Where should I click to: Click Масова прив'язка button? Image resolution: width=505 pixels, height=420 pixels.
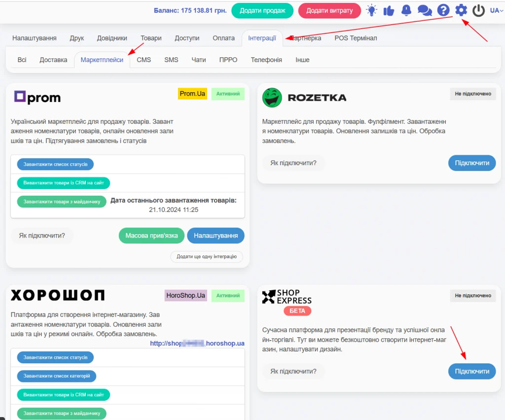(x=151, y=236)
